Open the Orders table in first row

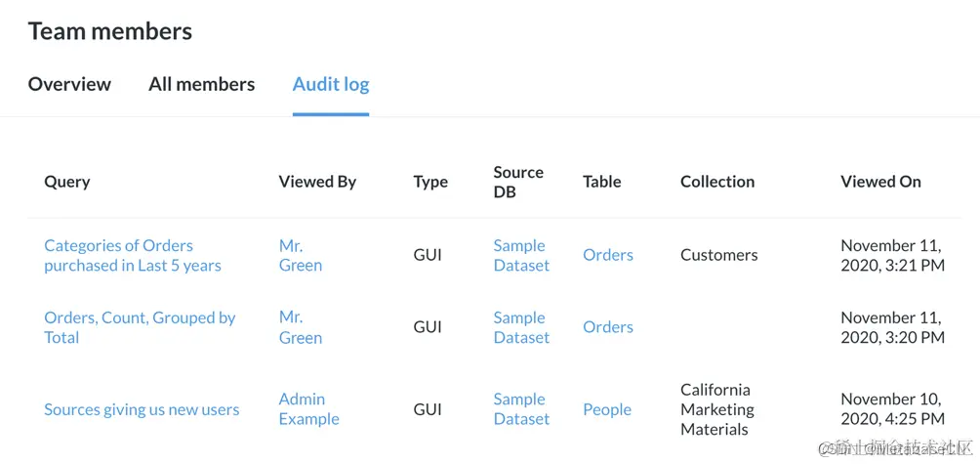click(608, 255)
